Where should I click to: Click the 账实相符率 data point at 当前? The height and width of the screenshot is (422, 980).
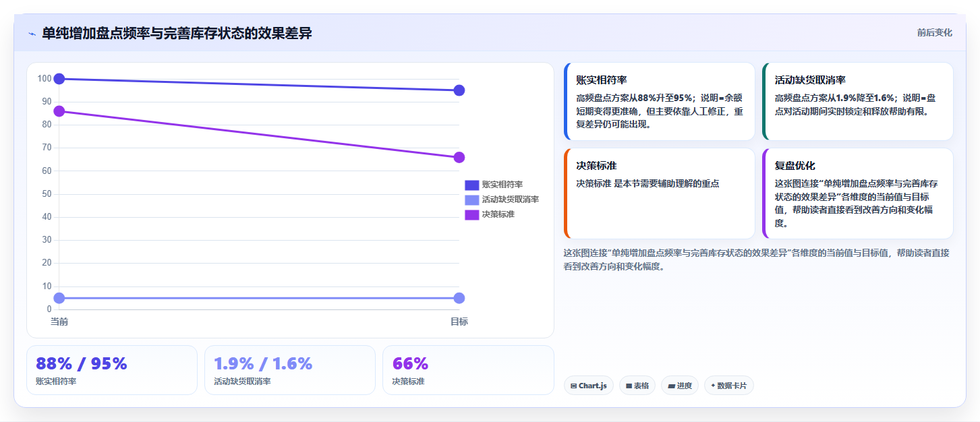point(59,79)
